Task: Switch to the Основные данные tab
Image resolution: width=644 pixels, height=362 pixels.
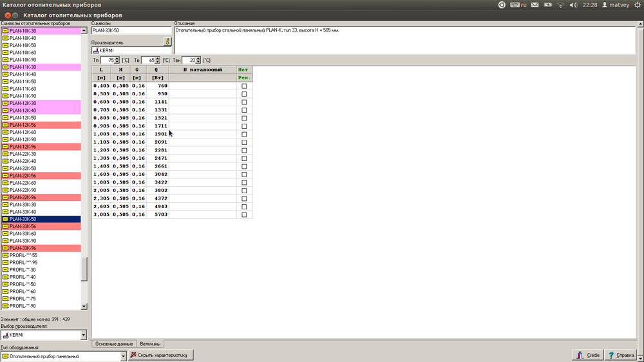Action: 114,344
